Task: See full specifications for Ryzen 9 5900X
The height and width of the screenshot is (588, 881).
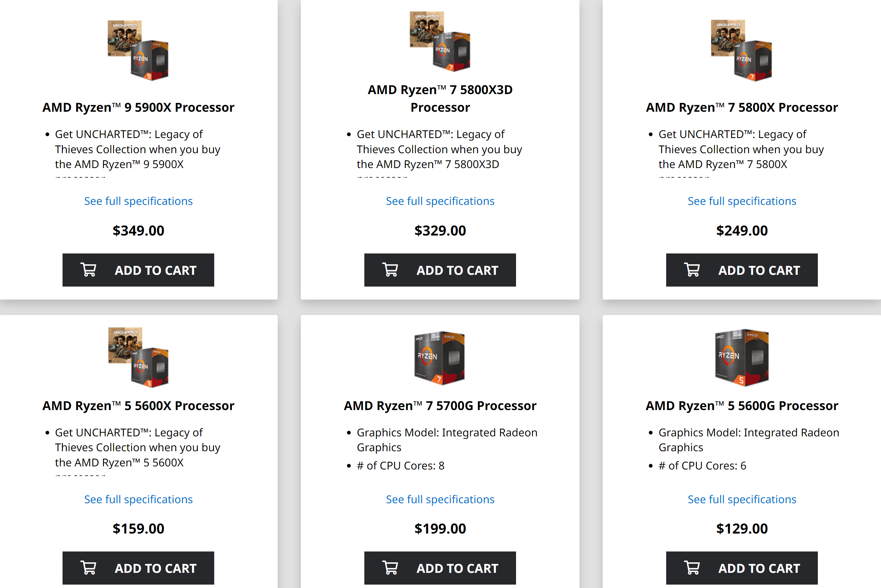Action: 138,201
